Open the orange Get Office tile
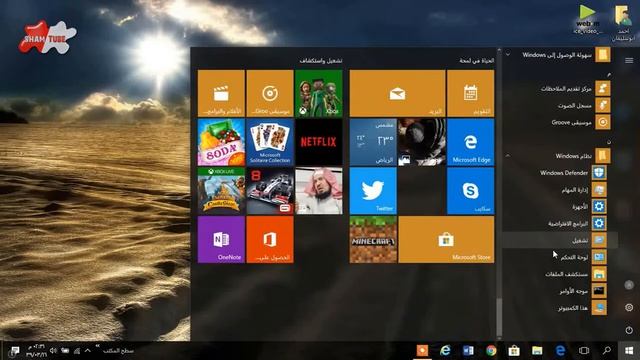The width and height of the screenshot is (640, 360). pos(270,240)
